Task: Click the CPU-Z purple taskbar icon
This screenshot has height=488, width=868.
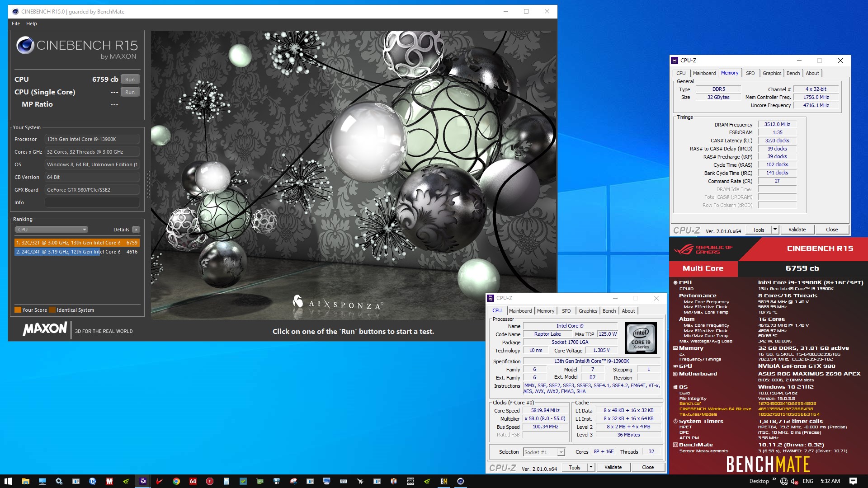Action: tap(143, 481)
